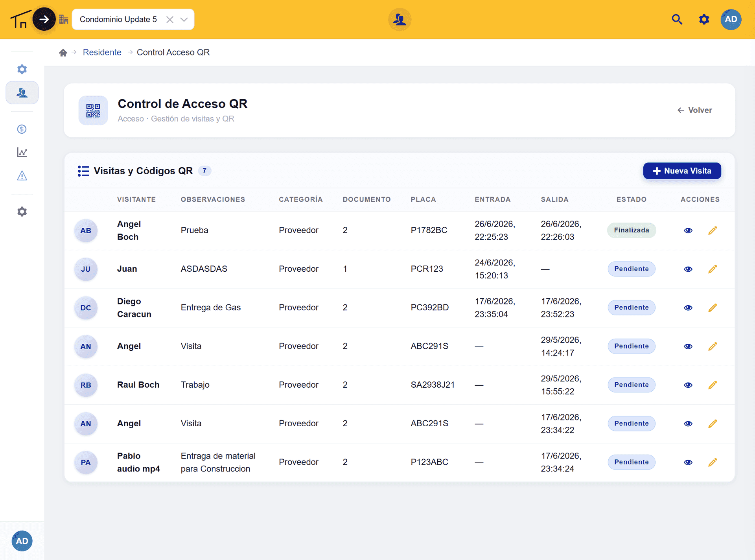Click the plate P1782BC cell
The height and width of the screenshot is (560, 755).
[x=429, y=230]
